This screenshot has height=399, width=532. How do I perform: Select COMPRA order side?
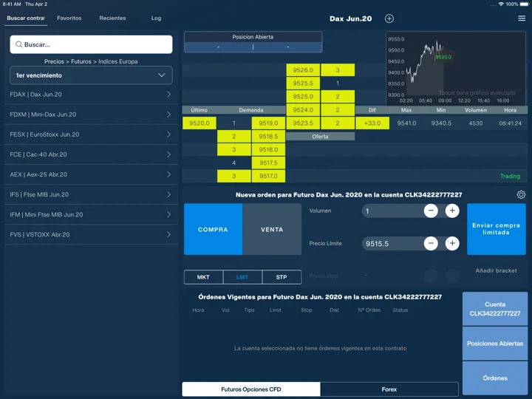(x=213, y=229)
